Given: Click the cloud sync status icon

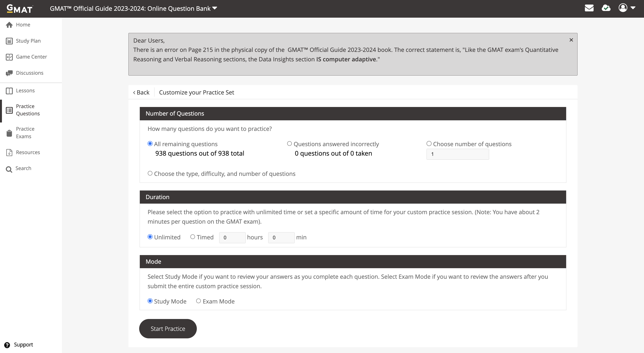Looking at the screenshot, I should (x=606, y=8).
